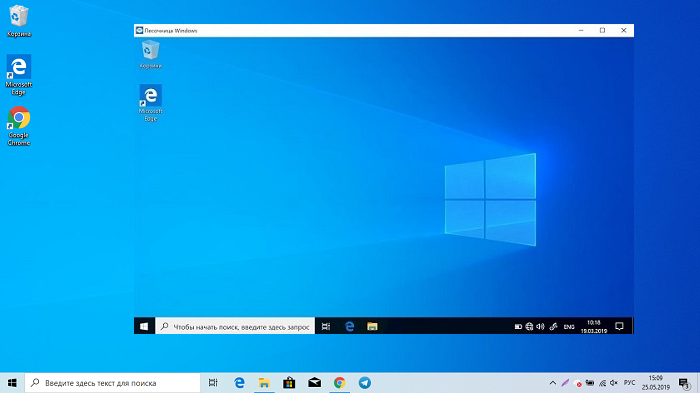700x393 pixels.
Task: Click the battery icon in the Sandbox tray
Action: click(518, 327)
